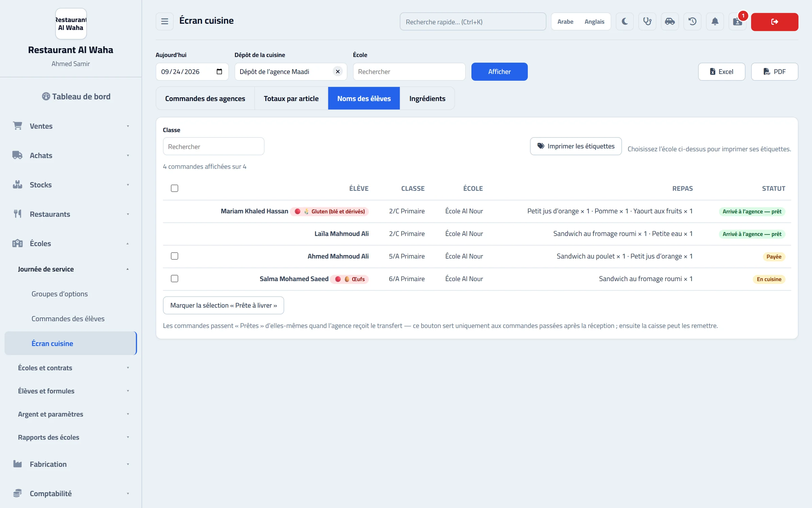Click the Ventes shopping cart icon
The image size is (812, 508).
[18, 126]
